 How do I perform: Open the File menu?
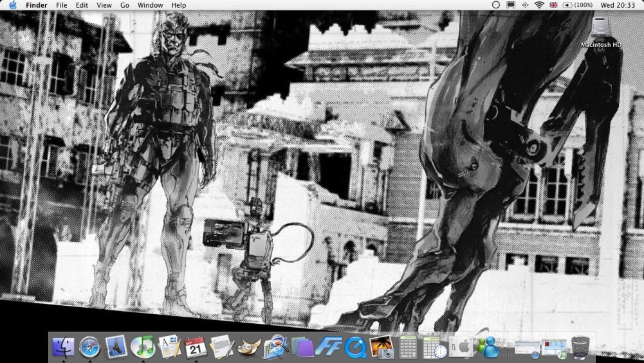[62, 5]
